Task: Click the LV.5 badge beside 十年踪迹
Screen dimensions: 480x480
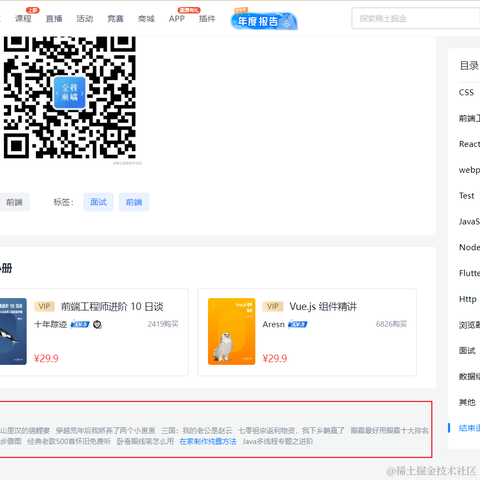Action: [x=80, y=324]
